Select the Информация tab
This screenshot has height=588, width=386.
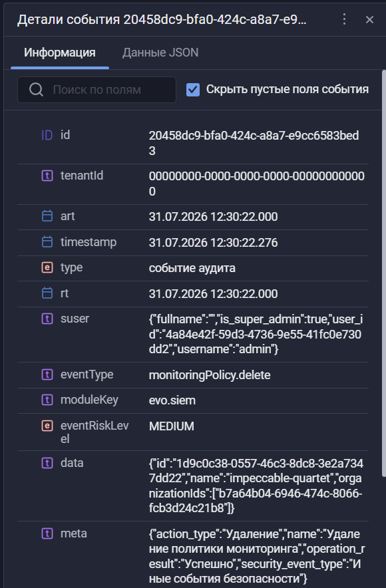pyautogui.click(x=60, y=53)
